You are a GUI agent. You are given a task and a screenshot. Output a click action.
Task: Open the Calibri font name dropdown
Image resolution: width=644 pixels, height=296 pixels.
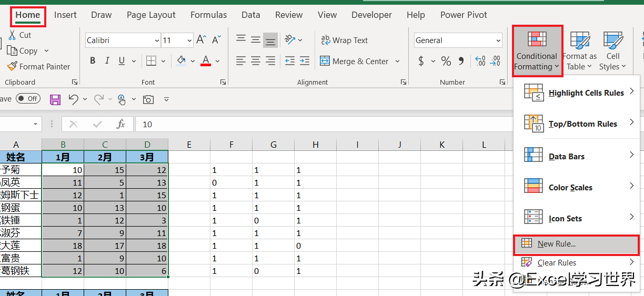click(157, 40)
